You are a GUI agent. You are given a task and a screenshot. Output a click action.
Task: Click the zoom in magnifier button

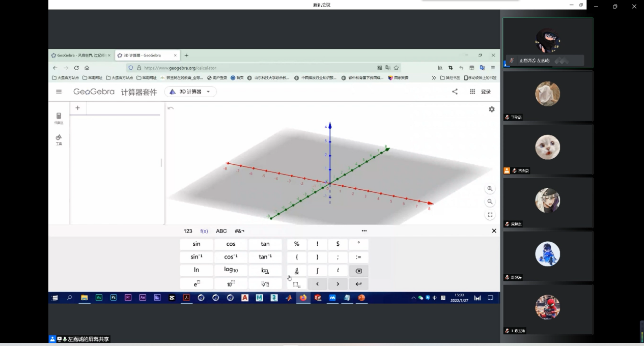(x=490, y=189)
